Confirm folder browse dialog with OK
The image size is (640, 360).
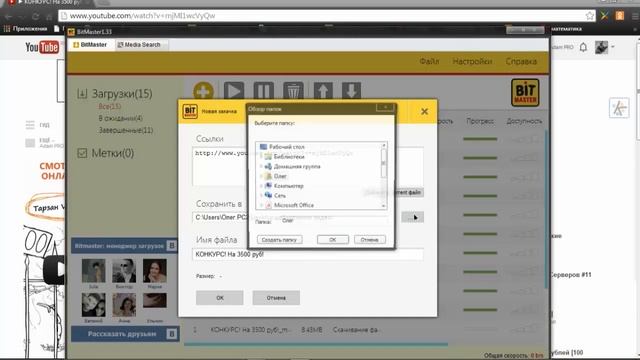[x=333, y=240]
